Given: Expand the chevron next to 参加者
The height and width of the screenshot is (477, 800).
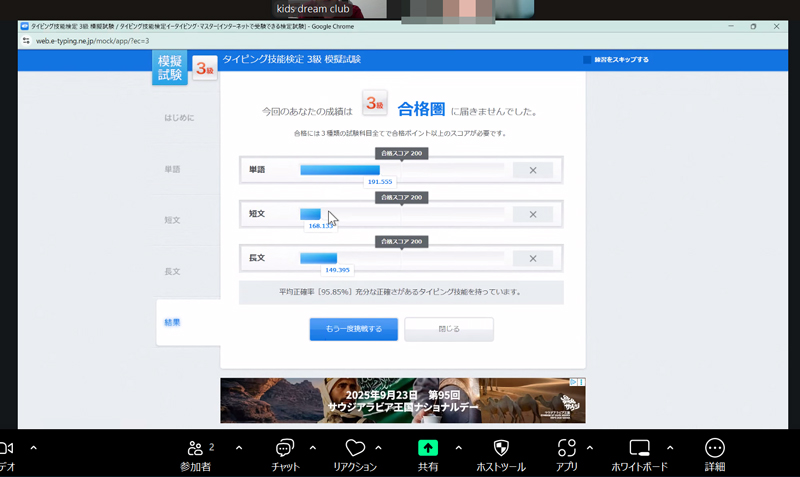Looking at the screenshot, I should (x=238, y=447).
